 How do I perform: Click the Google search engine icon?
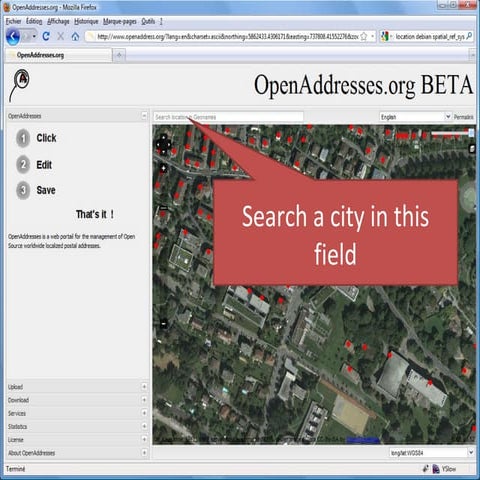(385, 36)
